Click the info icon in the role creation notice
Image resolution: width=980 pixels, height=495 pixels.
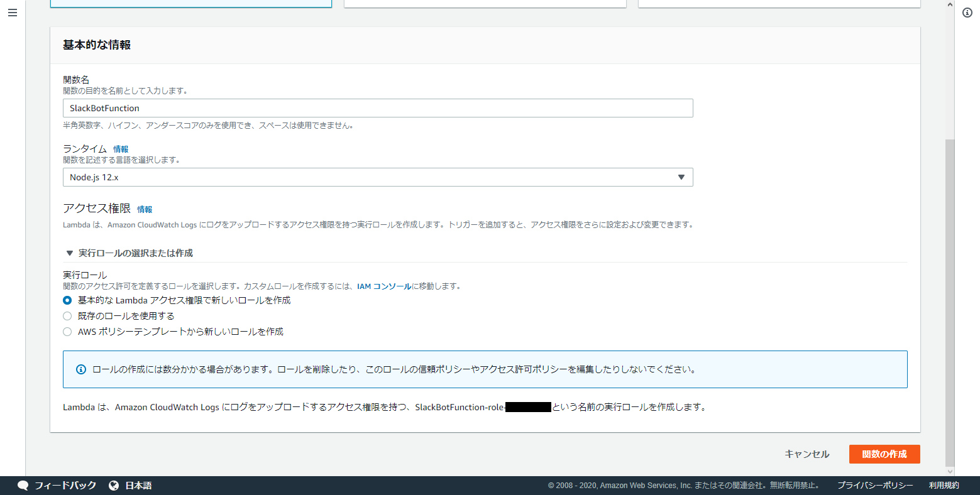(x=81, y=369)
